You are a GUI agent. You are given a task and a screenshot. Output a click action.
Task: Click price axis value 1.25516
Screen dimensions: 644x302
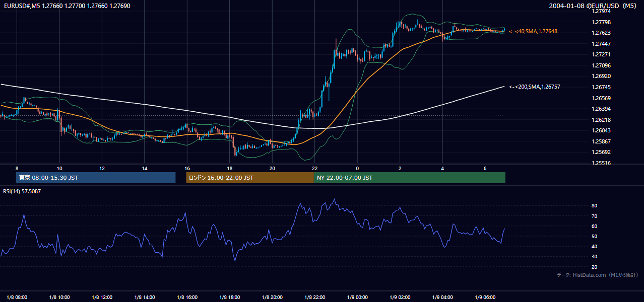601,163
